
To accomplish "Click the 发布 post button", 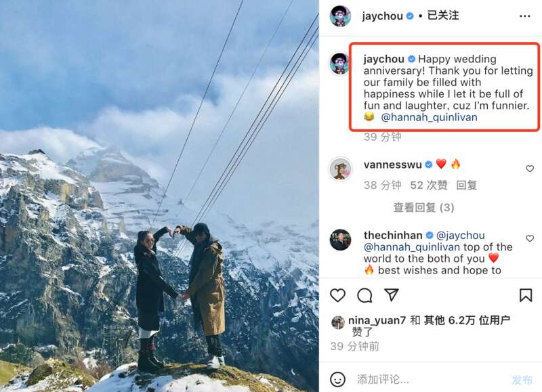I will pos(522,380).
